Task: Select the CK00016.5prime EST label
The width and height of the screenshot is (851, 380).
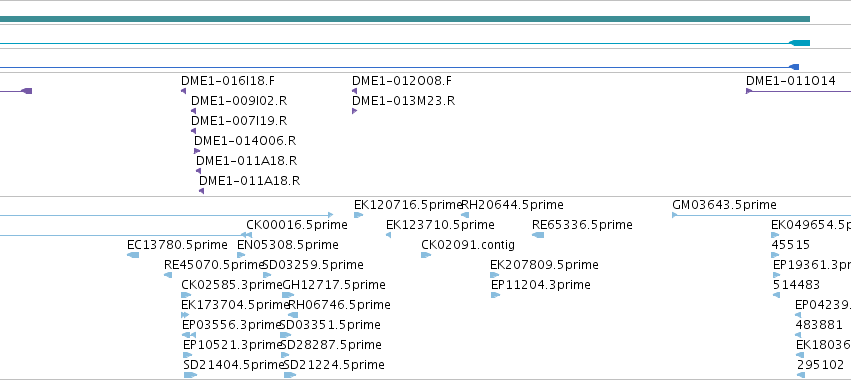Action: (x=297, y=225)
